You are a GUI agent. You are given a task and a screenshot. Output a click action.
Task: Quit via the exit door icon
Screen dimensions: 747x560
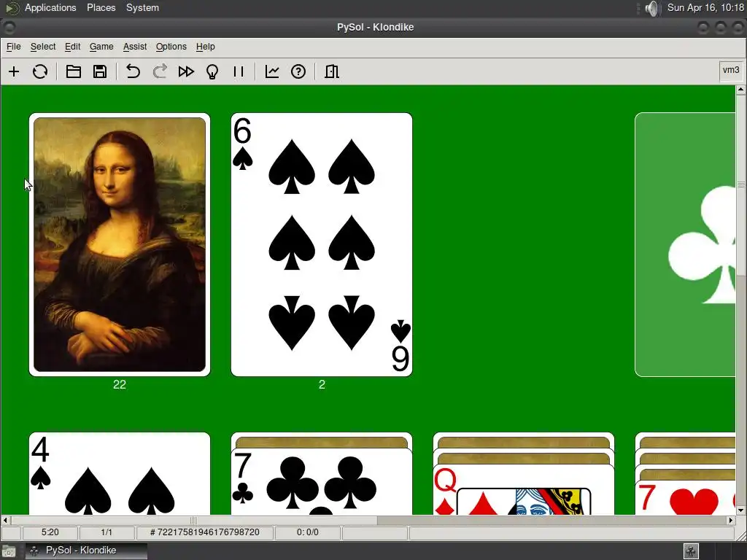coord(332,71)
